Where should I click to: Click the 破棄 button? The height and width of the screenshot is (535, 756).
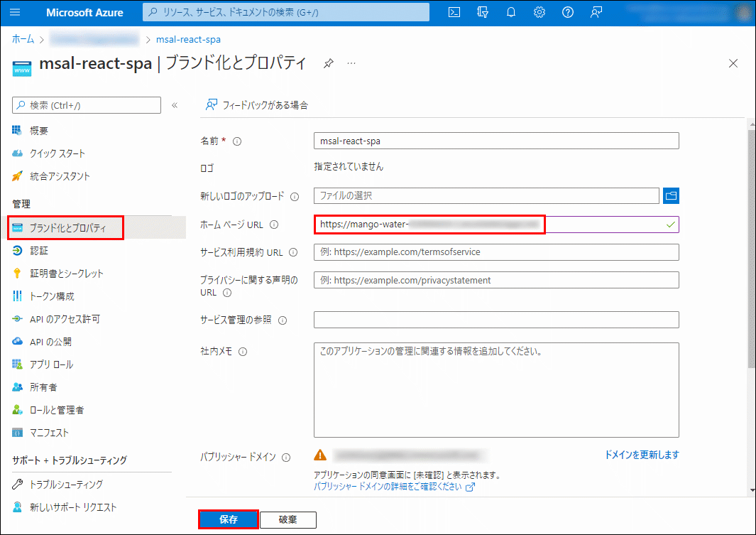click(x=287, y=519)
